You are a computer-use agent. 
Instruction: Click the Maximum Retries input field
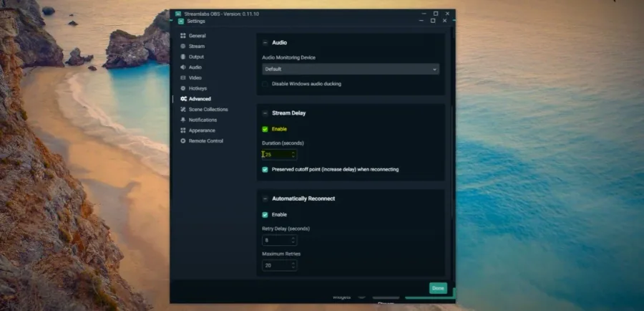click(279, 265)
